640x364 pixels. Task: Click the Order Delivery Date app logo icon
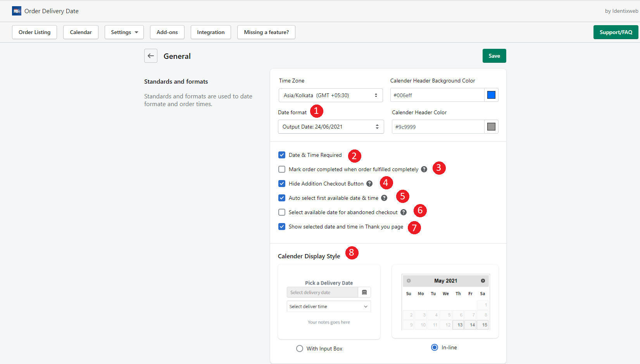17,11
